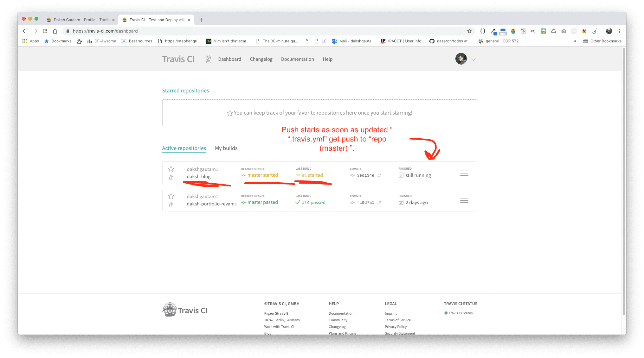Viewport: 644px width, 358px height.
Task: Click the curly braces extension icon
Action: [x=482, y=31]
